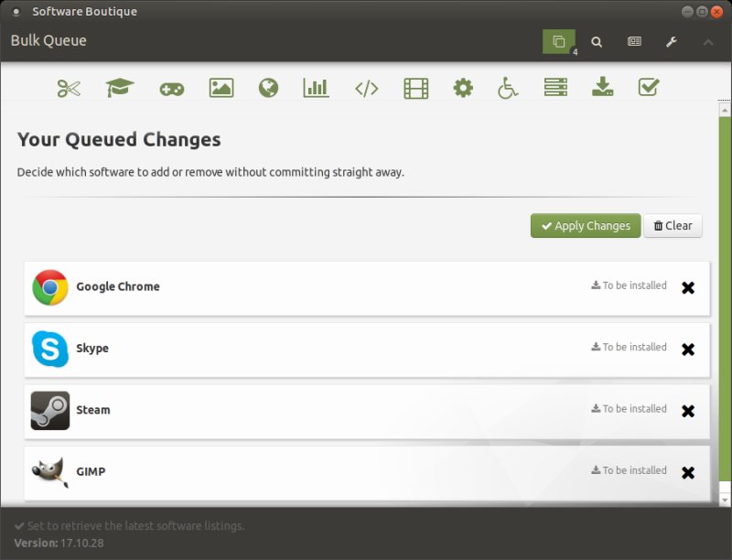Open the Office category bar chart icon

[x=316, y=88]
